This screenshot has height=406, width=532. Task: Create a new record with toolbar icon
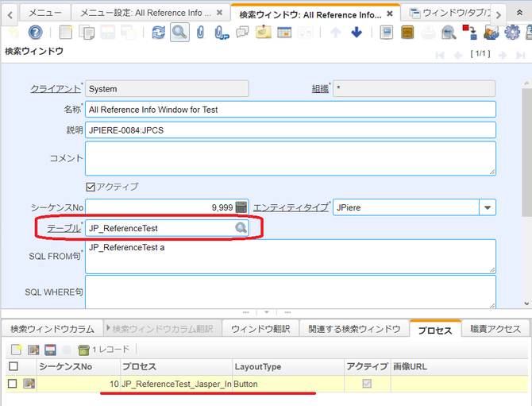(x=65, y=33)
